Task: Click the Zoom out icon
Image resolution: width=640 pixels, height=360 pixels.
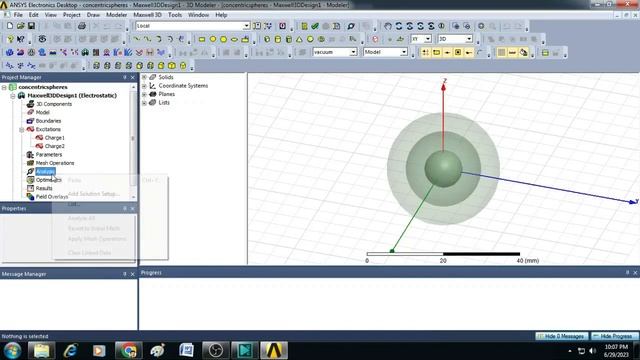Action: pyautogui.click(x=467, y=26)
